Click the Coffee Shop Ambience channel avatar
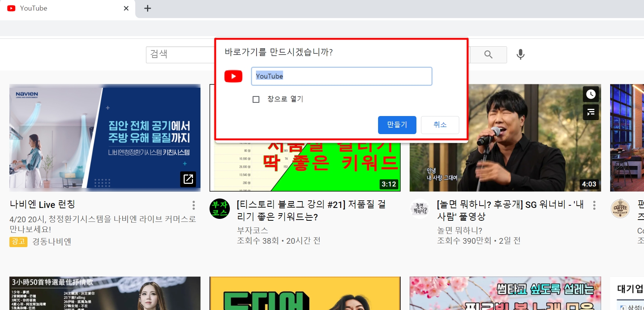The height and width of the screenshot is (310, 644). click(620, 209)
